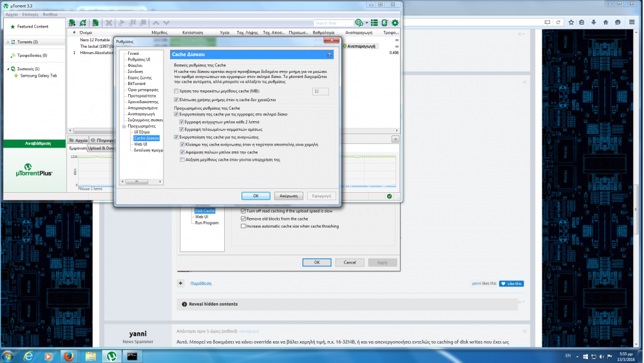Click the Firefox chat bubble icon

coord(618,22)
